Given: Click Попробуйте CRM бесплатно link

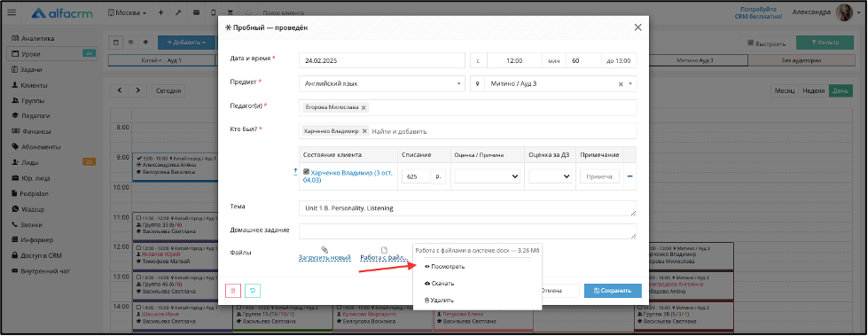Looking at the screenshot, I should (x=758, y=12).
